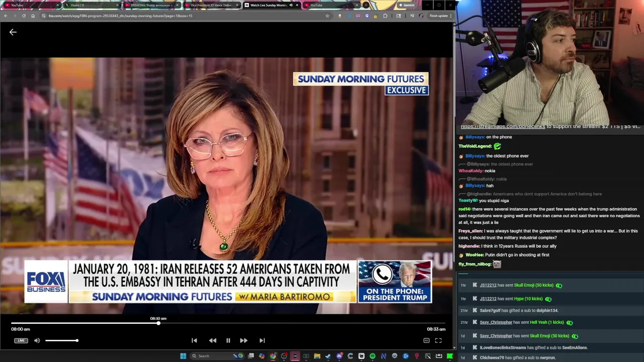
Task: Open Spotify from the taskbar
Action: pyautogui.click(x=372, y=356)
